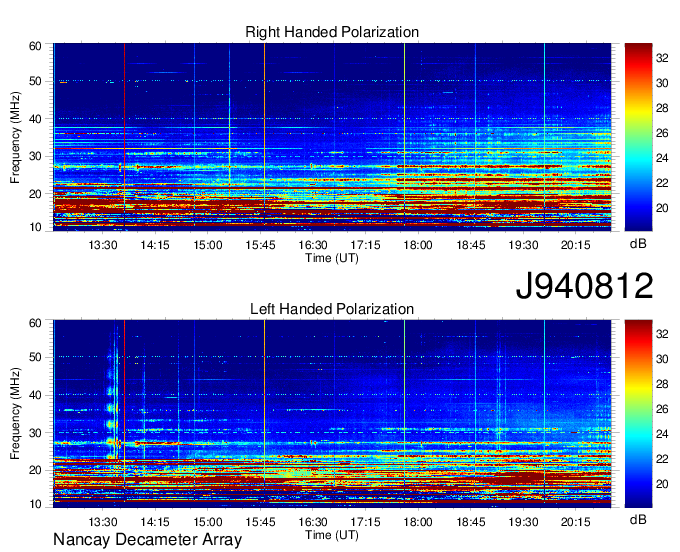680x552 pixels.
Task: Open the left-handed polarization spectrogram
Action: 332,414
